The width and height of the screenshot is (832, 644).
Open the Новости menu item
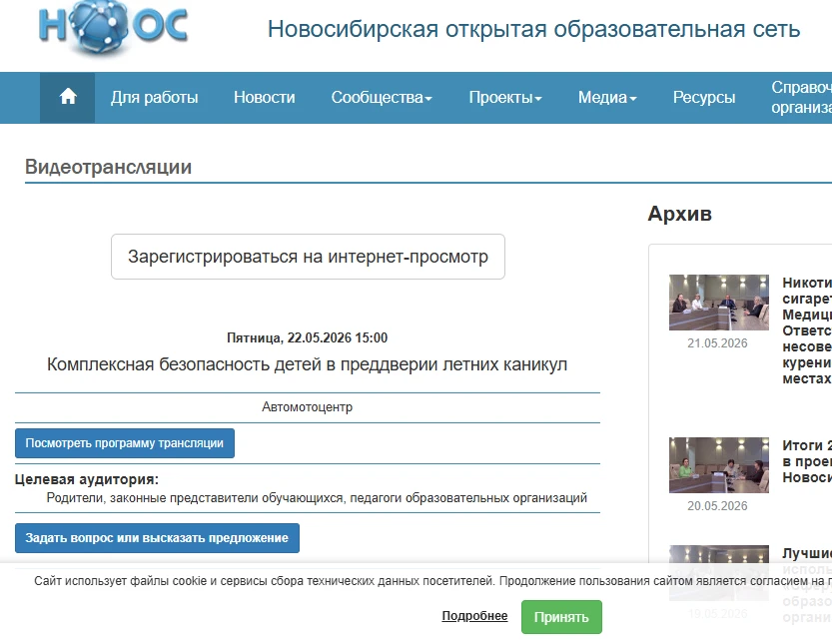pos(265,98)
